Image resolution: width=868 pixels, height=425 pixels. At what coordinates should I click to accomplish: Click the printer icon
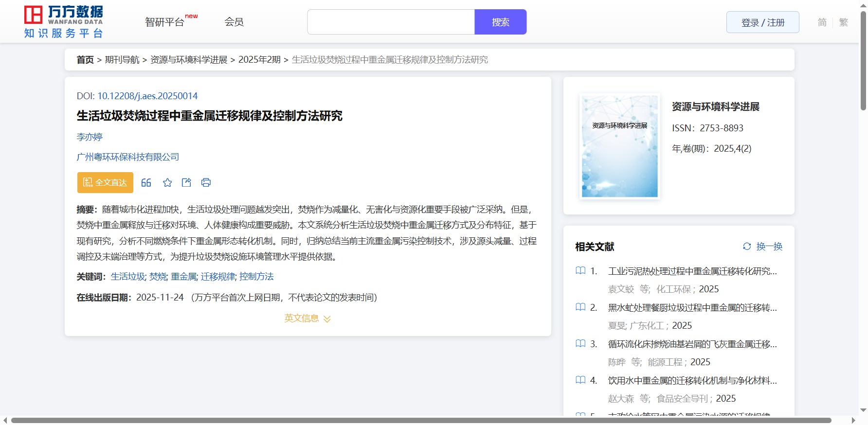click(x=206, y=183)
